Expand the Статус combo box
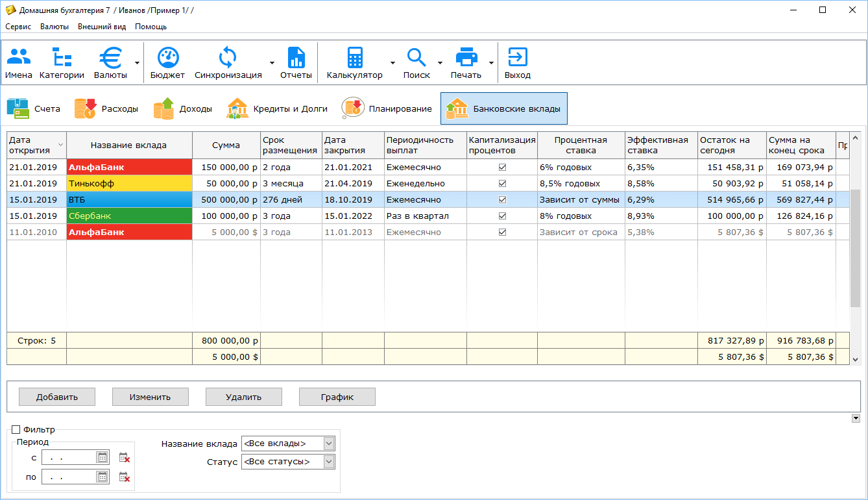This screenshot has height=500, width=868. [x=288, y=462]
